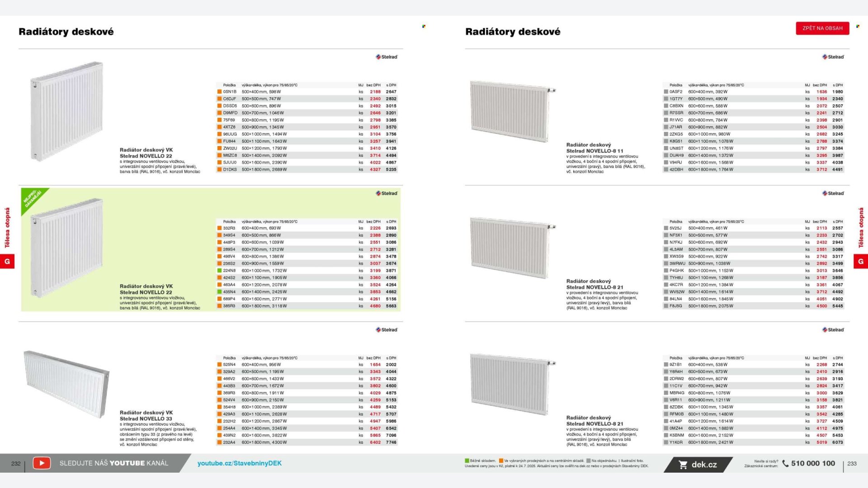This screenshot has height=488, width=868.
Task: Click phone number 510 000 100
Action: (813, 463)
